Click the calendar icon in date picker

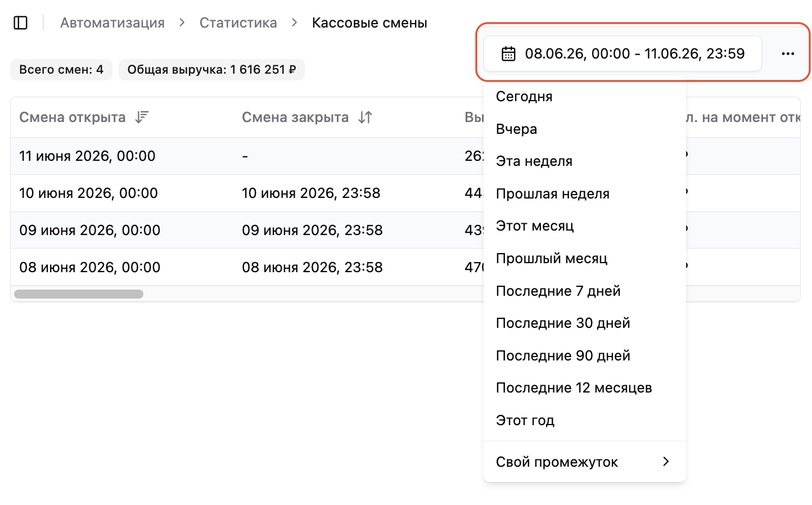point(508,54)
